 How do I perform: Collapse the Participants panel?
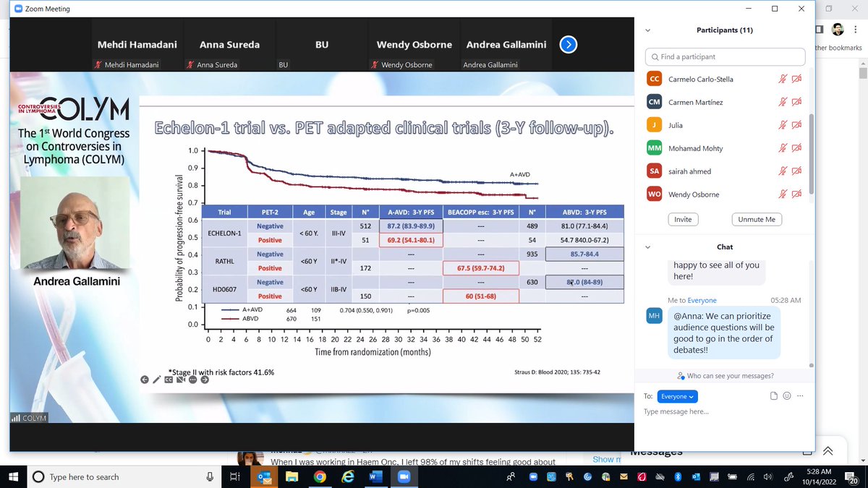[x=647, y=30]
